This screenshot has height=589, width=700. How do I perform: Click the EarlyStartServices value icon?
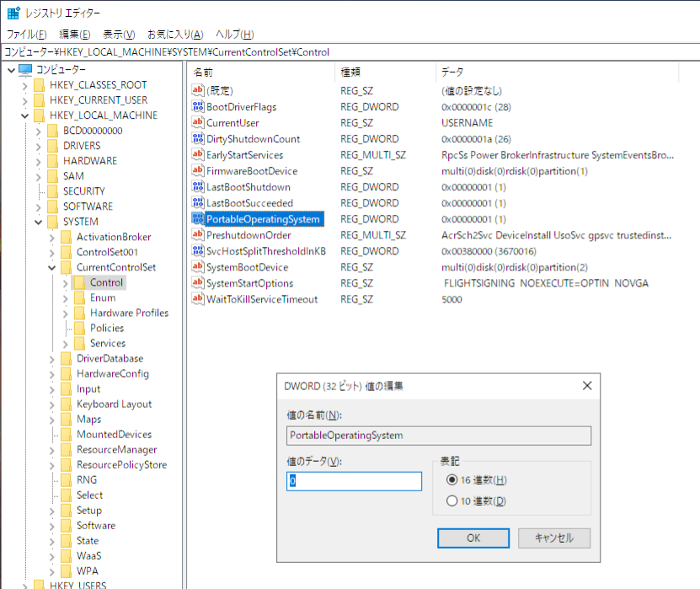pos(198,154)
